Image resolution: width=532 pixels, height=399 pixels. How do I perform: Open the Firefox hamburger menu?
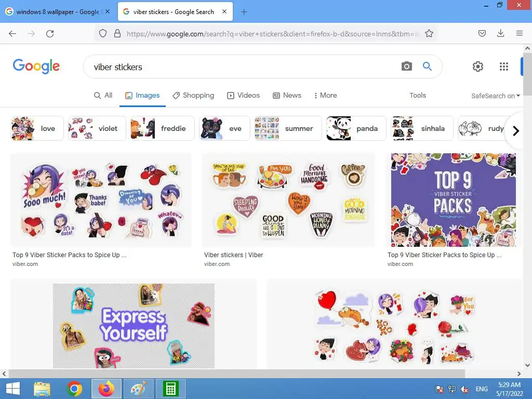519,33
